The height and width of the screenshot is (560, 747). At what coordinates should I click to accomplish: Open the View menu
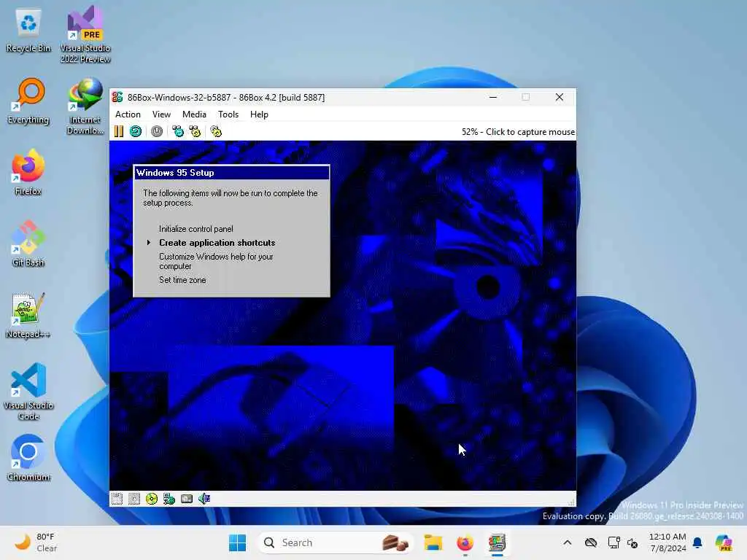click(161, 114)
